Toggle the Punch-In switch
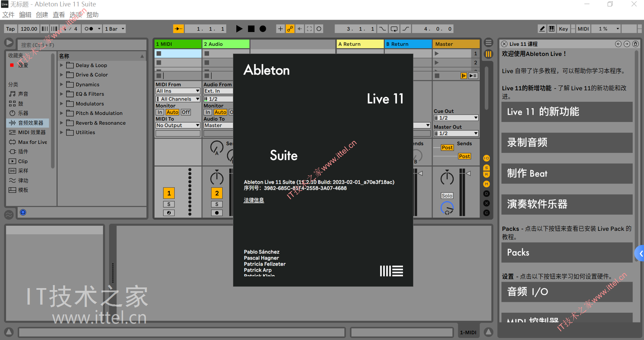 (382, 29)
